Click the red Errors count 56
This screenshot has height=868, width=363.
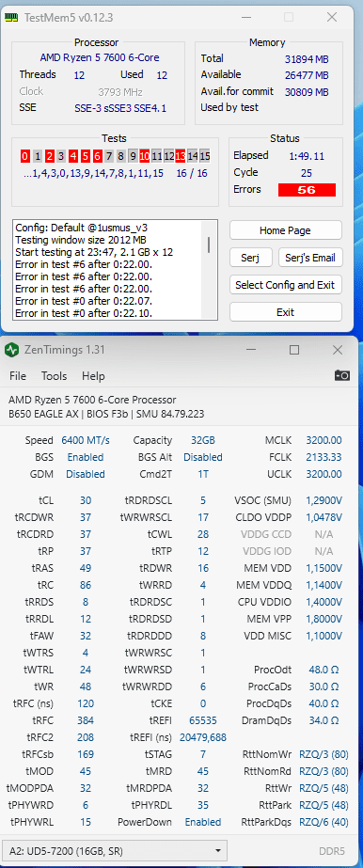[x=307, y=190]
